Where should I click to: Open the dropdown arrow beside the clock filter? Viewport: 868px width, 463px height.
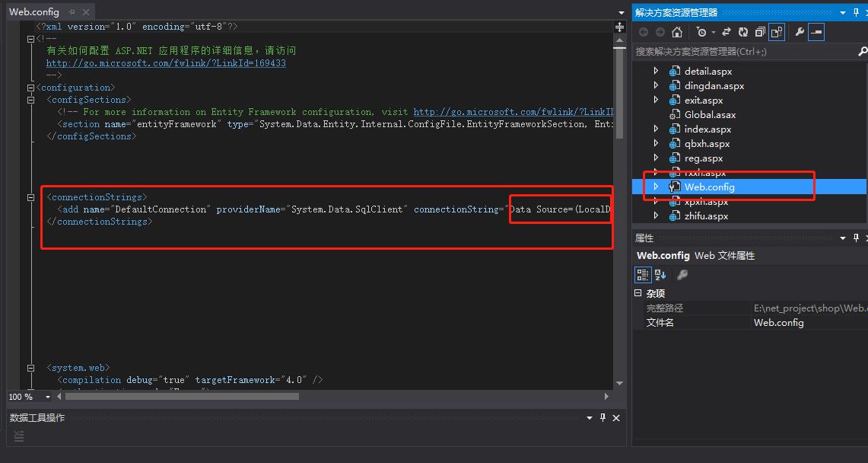click(x=714, y=32)
